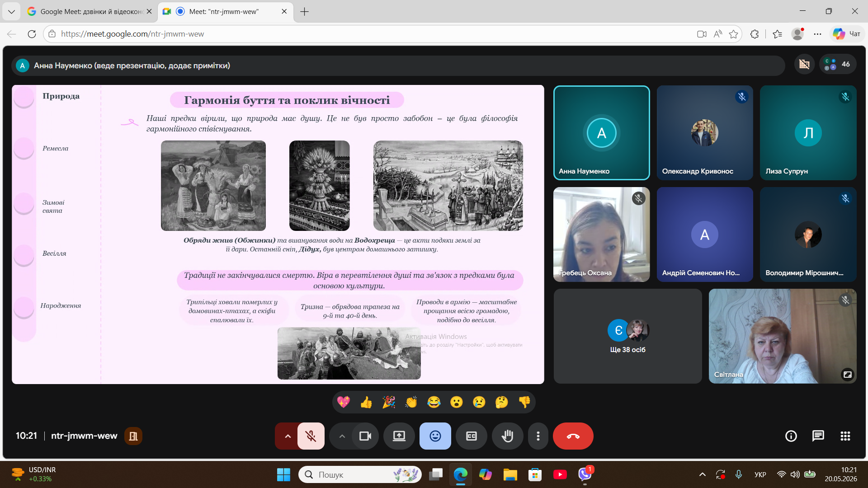Click the taskbar Пошук search box

point(360,474)
